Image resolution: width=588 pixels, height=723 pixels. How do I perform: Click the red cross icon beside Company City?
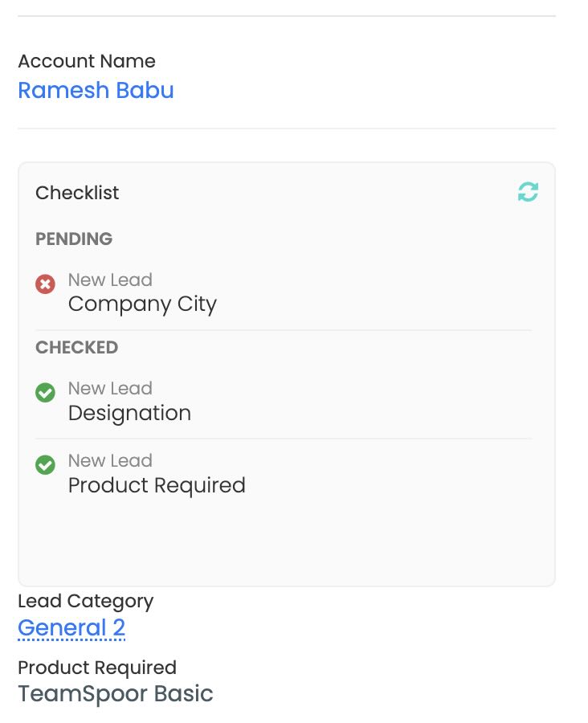(46, 284)
